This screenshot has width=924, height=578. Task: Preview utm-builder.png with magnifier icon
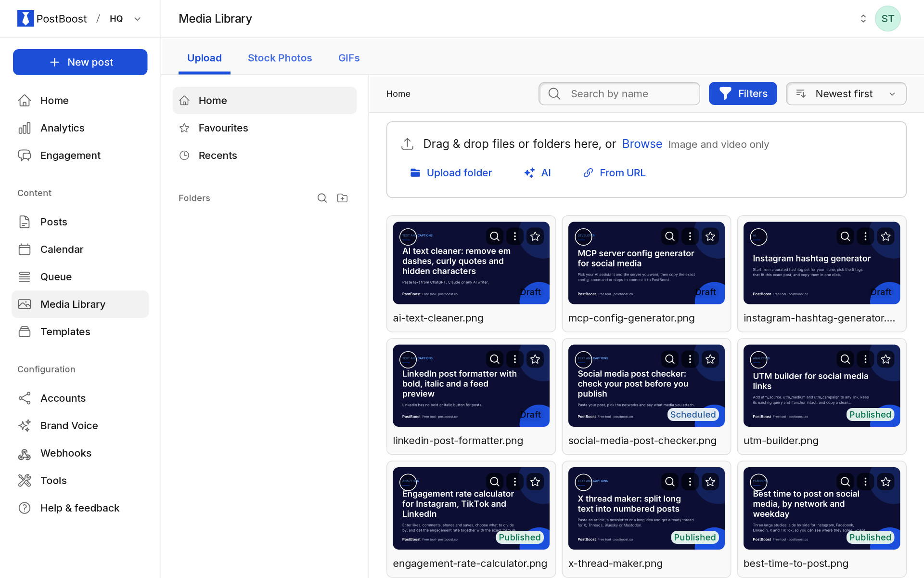point(845,359)
